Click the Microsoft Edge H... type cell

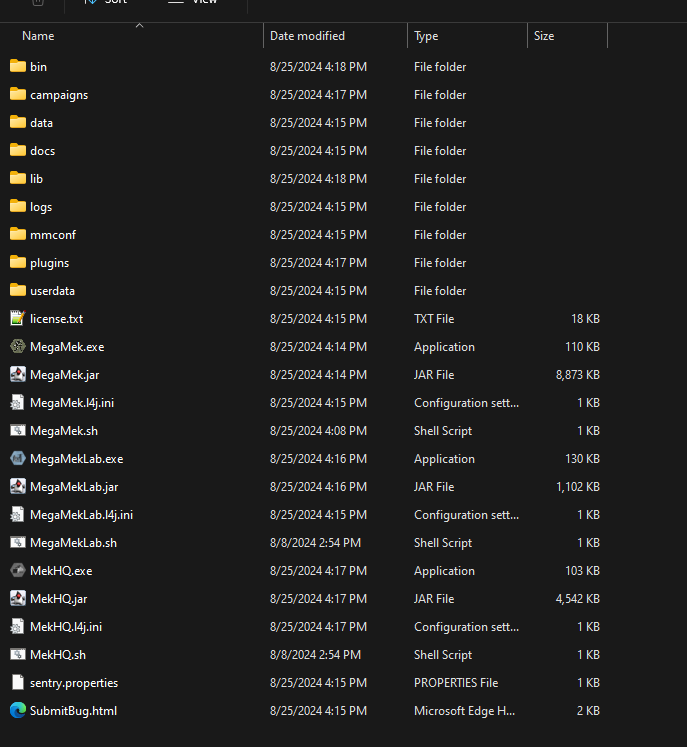pos(465,711)
